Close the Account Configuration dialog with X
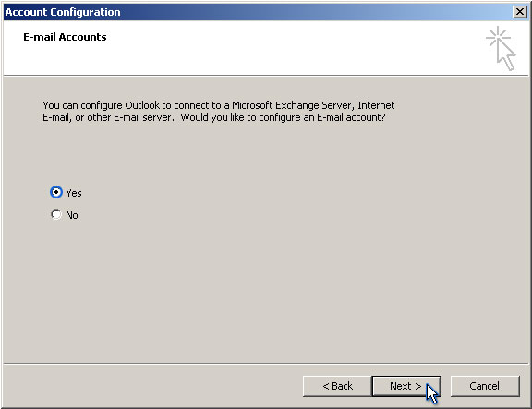532x409 pixels. (x=520, y=12)
